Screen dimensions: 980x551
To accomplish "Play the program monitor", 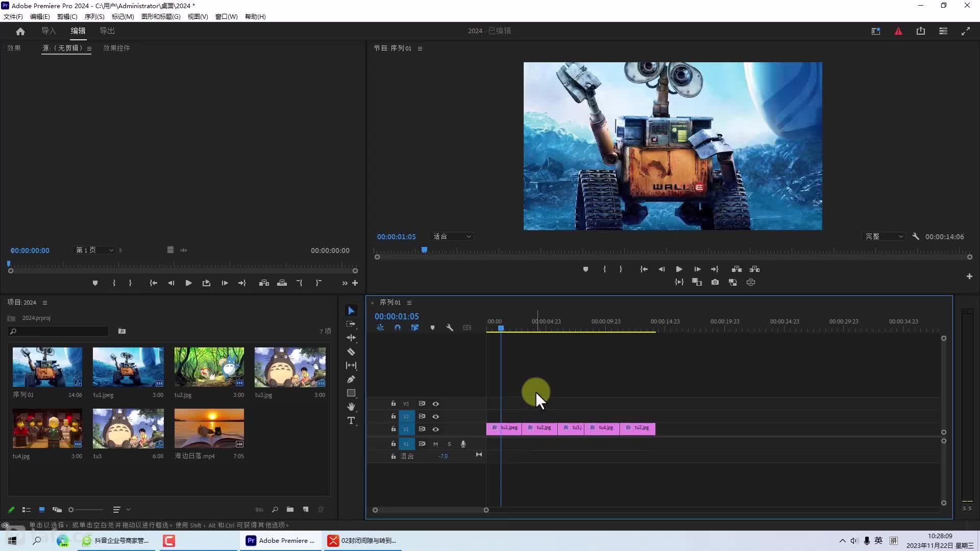I will click(679, 269).
